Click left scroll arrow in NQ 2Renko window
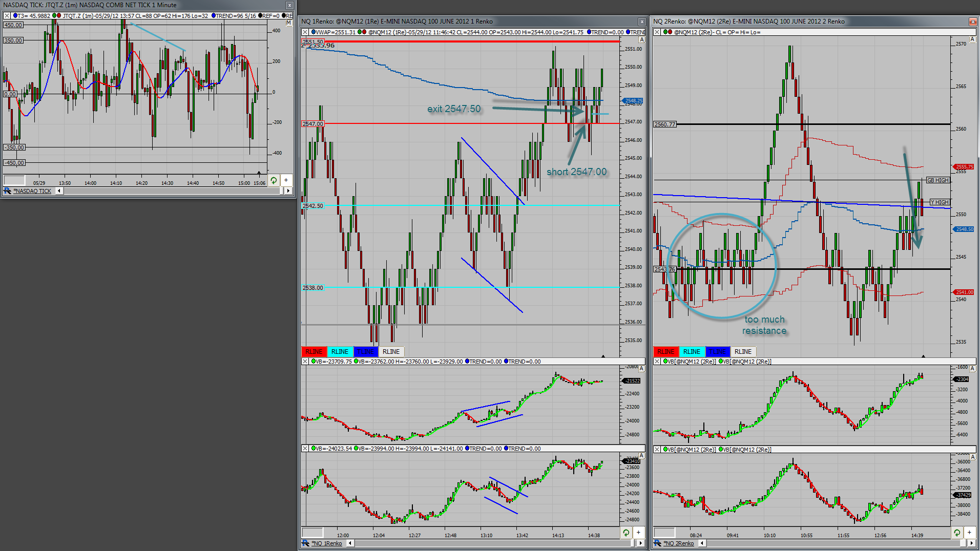This screenshot has height=551, width=980. pos(702,543)
